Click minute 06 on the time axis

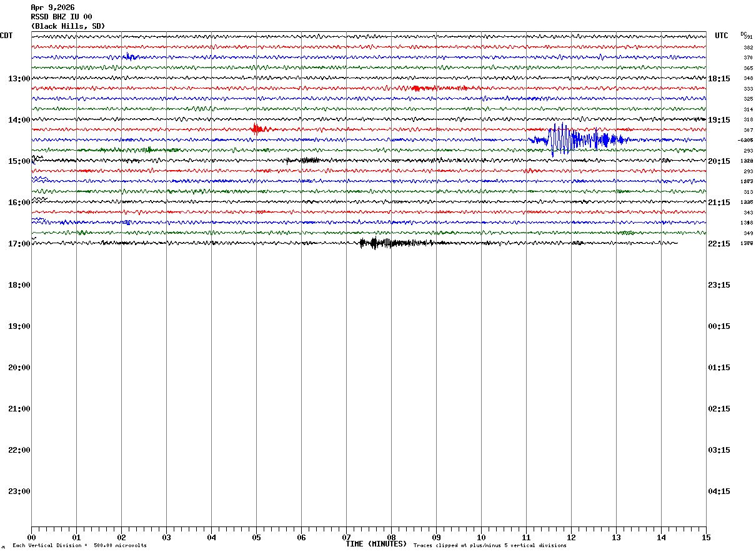click(301, 537)
